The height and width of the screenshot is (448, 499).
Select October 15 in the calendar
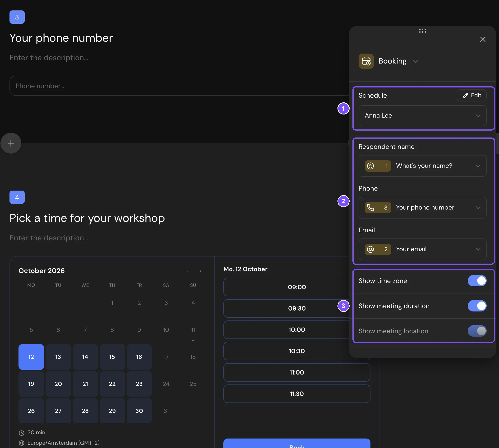point(112,357)
